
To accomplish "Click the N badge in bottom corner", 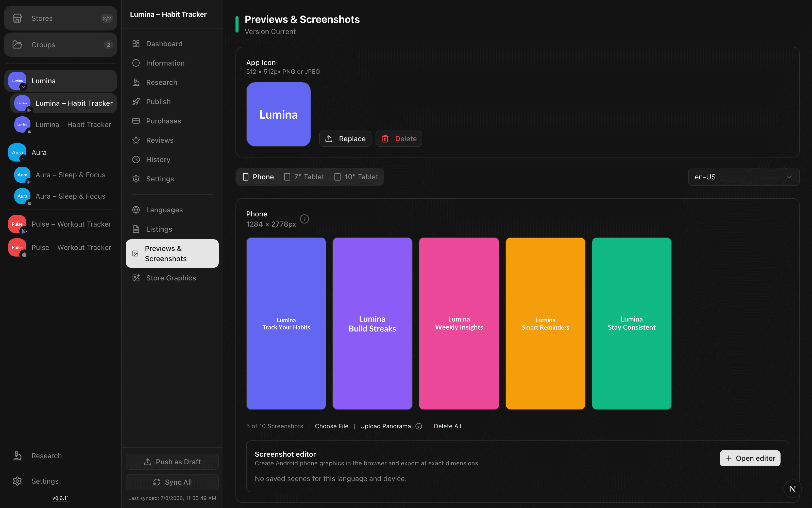I will 792,489.
